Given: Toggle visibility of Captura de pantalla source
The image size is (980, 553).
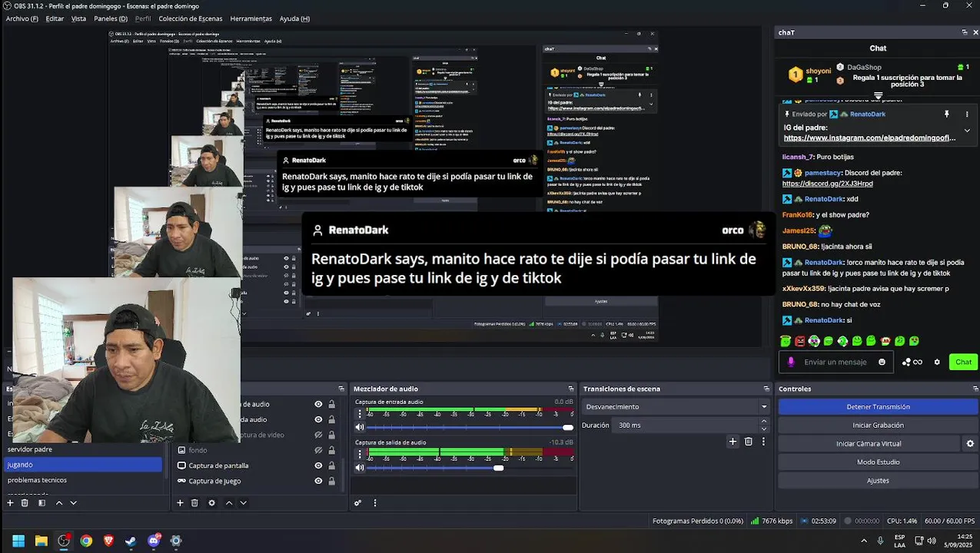Looking at the screenshot, I should coord(318,465).
